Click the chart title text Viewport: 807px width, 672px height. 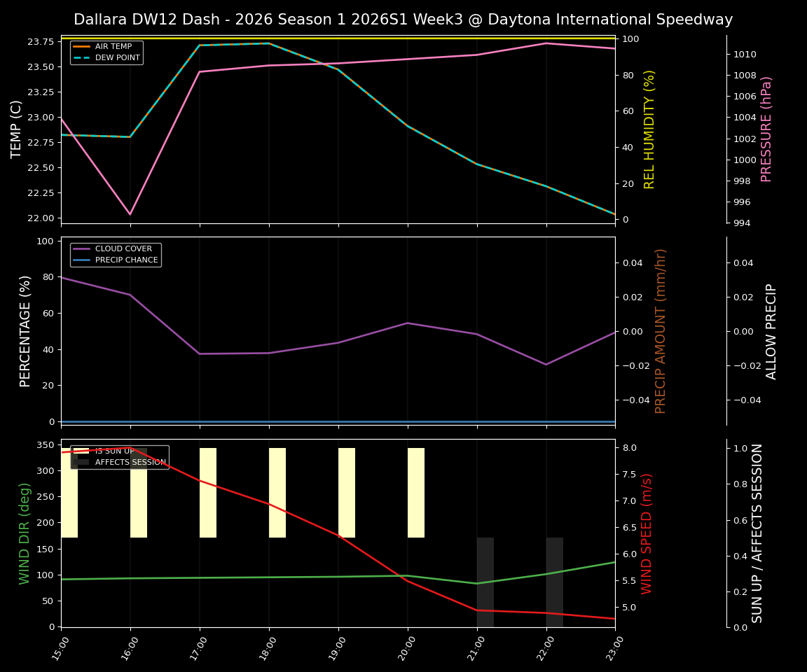coord(403,20)
